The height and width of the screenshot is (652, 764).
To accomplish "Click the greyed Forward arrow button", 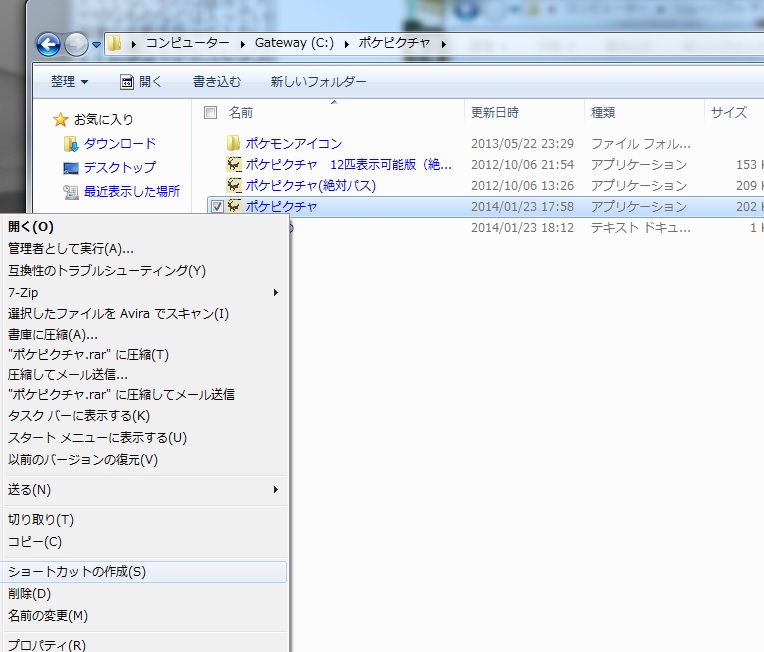I will (x=76, y=45).
